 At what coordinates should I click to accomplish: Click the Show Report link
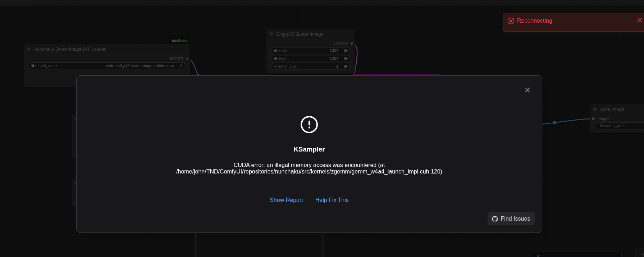click(286, 200)
